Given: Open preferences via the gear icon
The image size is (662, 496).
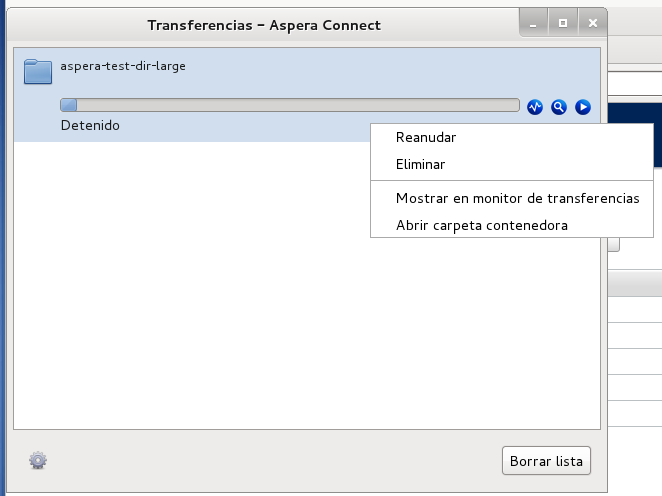Looking at the screenshot, I should coord(38,460).
